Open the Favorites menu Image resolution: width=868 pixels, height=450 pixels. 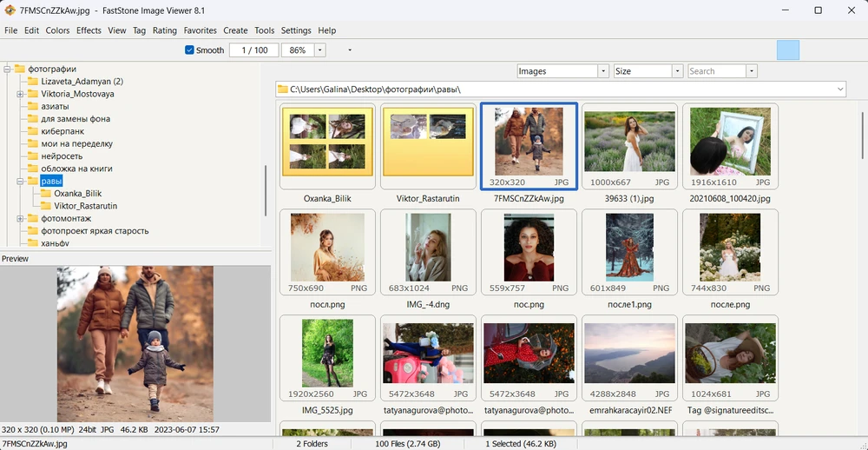tap(200, 30)
